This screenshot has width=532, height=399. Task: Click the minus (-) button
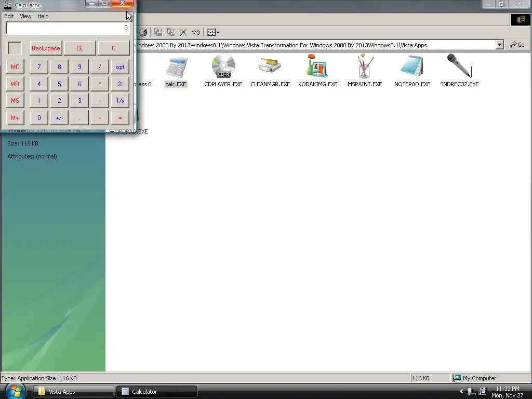(x=100, y=101)
